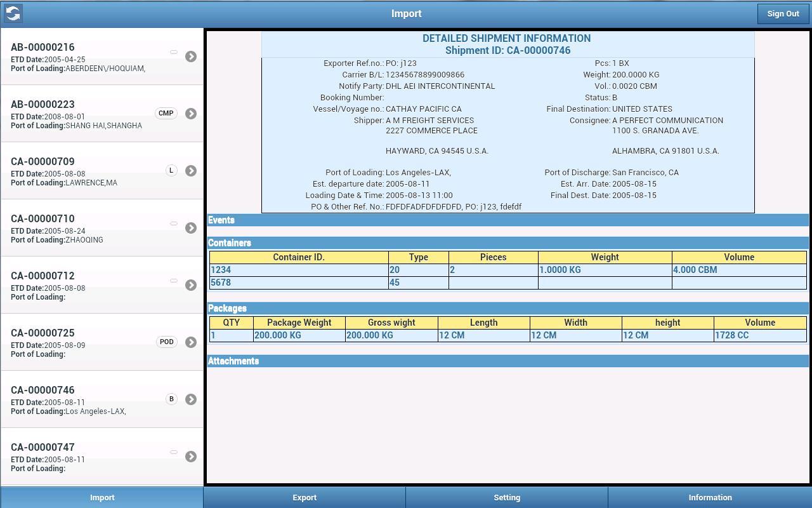Open arrow for shipment CA-00000712

click(x=191, y=285)
